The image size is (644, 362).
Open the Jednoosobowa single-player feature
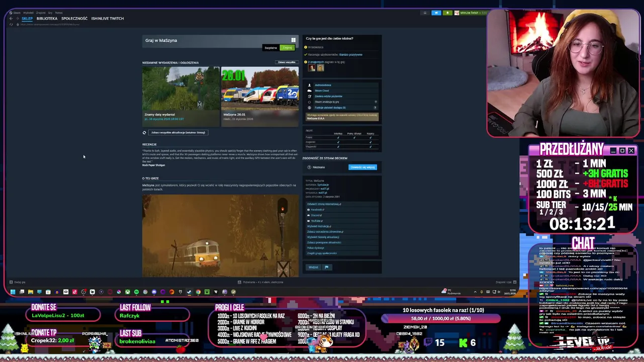pyautogui.click(x=323, y=85)
